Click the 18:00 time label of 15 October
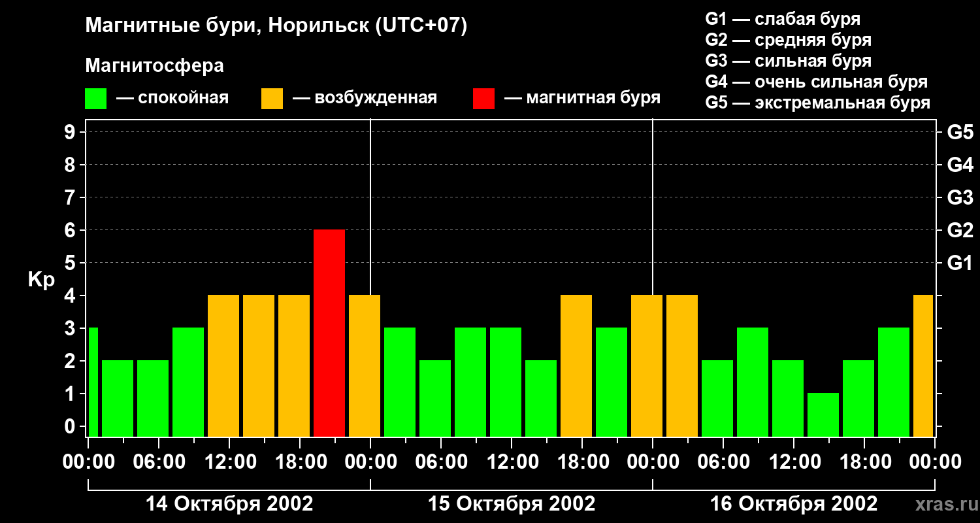Viewport: 980px width, 523px height. tap(582, 462)
